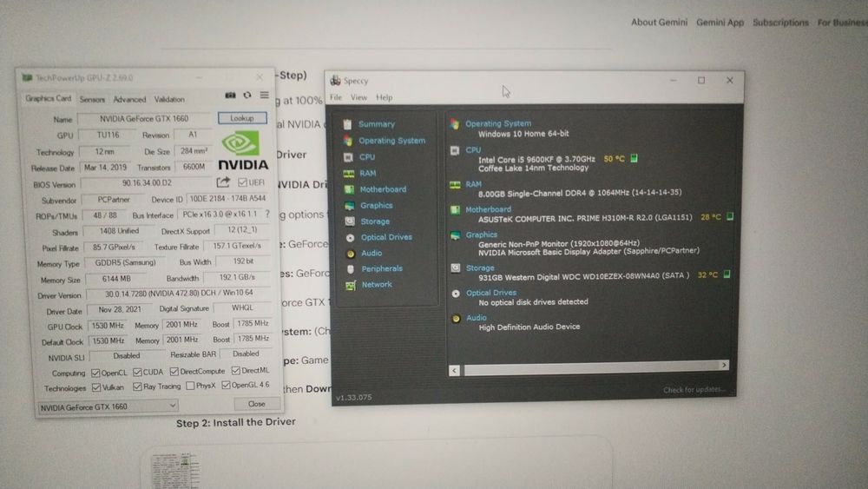The image size is (868, 489).
Task: Click the Check for updates link
Action: point(694,390)
